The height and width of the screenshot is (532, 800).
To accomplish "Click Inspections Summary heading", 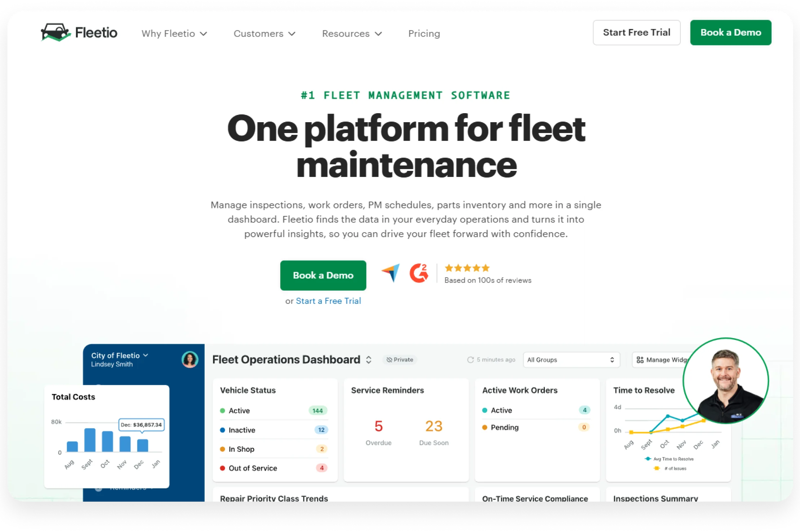I will (655, 498).
